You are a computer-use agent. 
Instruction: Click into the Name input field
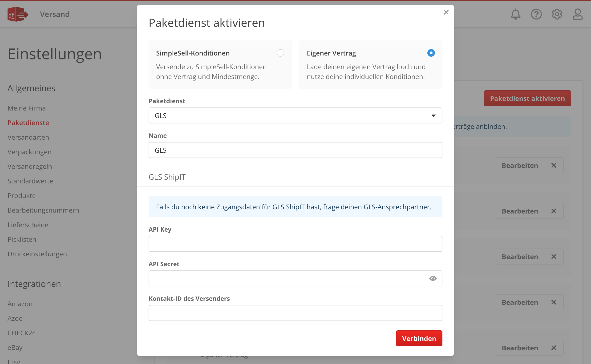click(x=295, y=150)
